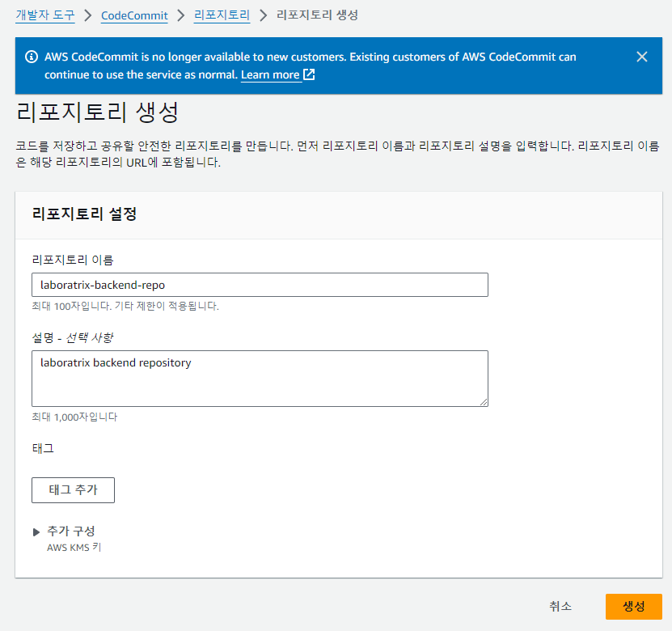This screenshot has height=631, width=672.
Task: Click the 태그 추가 button
Action: point(74,490)
